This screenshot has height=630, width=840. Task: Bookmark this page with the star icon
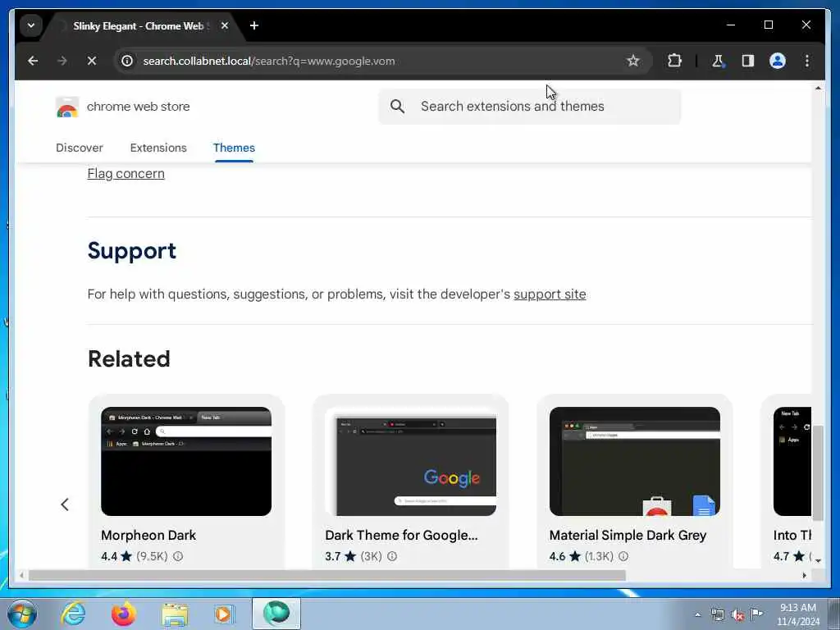tap(632, 61)
